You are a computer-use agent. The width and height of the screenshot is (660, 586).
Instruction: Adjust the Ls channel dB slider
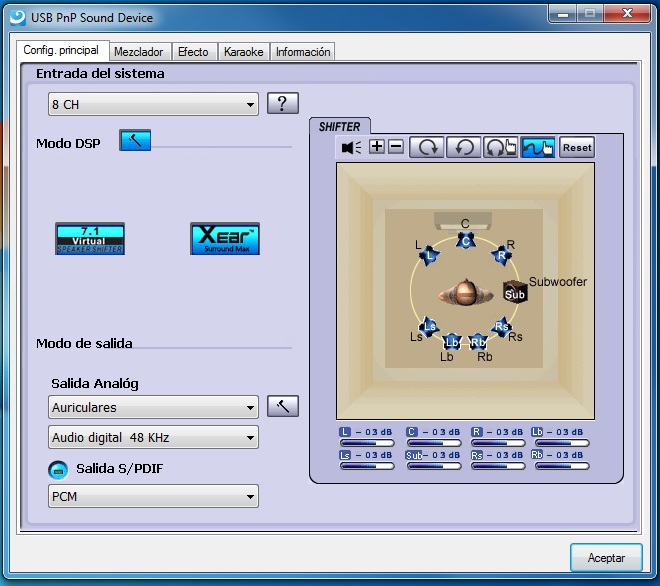[367, 466]
